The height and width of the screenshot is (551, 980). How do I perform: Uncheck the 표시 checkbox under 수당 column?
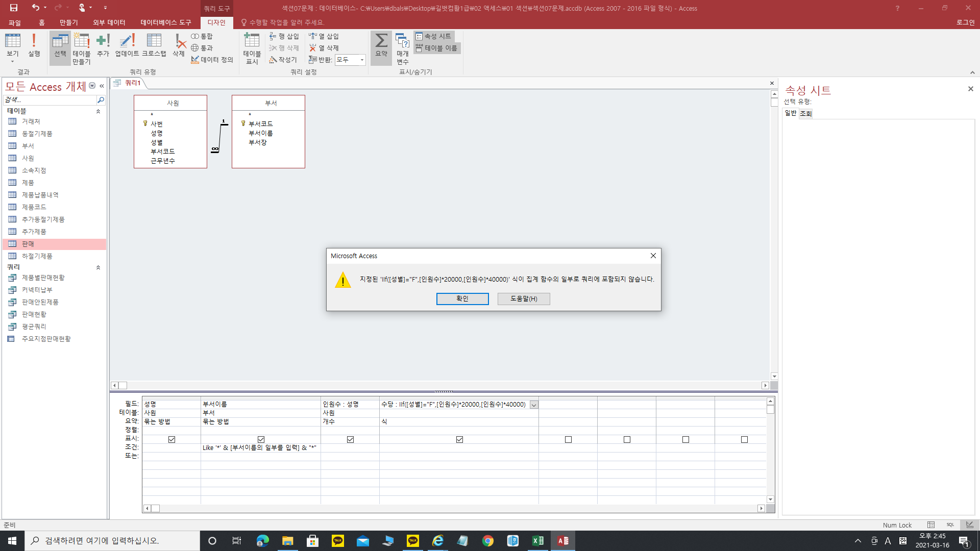459,439
